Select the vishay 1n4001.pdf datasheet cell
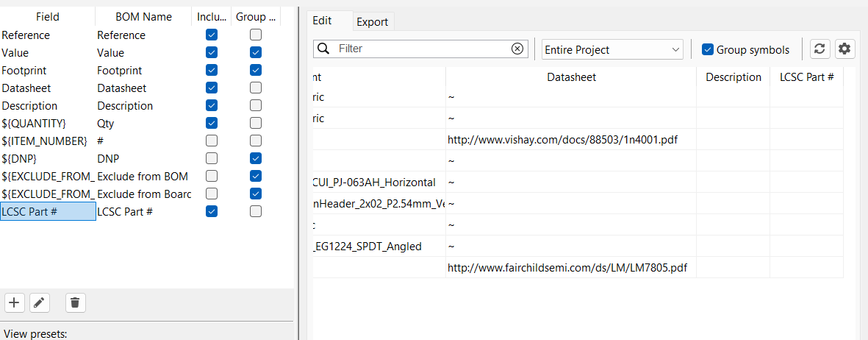 tap(571, 140)
